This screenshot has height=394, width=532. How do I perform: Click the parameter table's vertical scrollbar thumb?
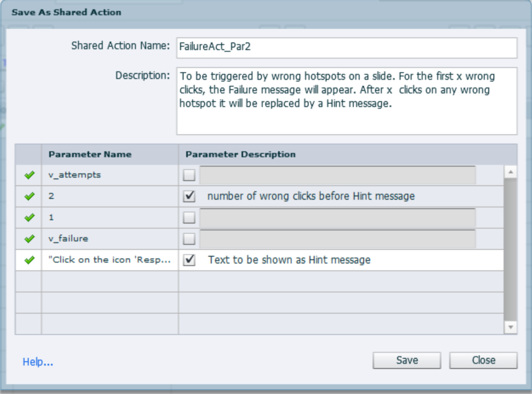click(x=511, y=249)
